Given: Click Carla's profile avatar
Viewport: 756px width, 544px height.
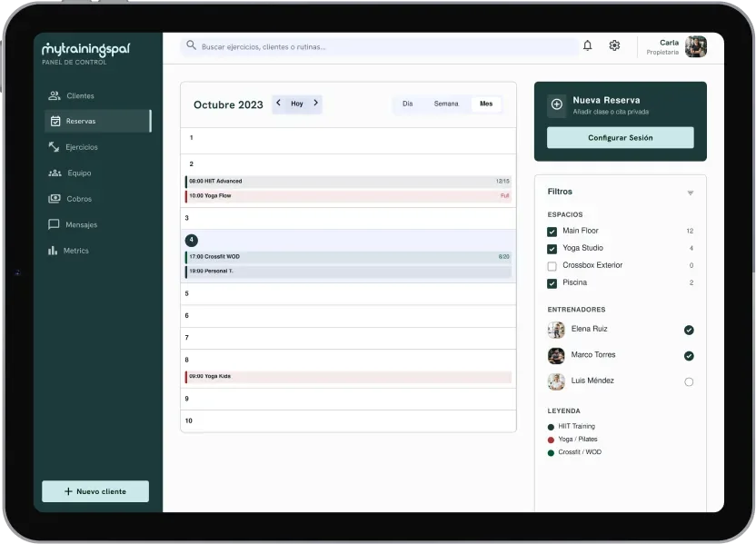Looking at the screenshot, I should point(696,46).
